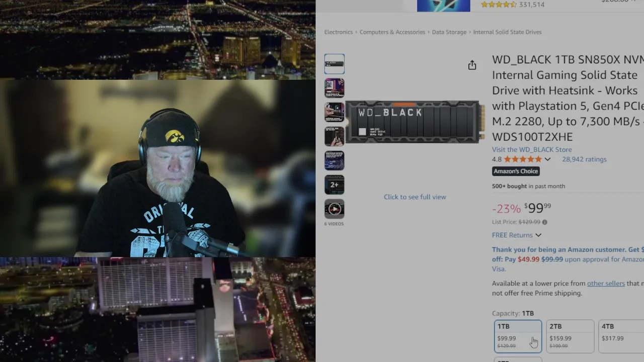The width and height of the screenshot is (644, 362).
Task: Select the 2TB capacity option
Action: 570,336
